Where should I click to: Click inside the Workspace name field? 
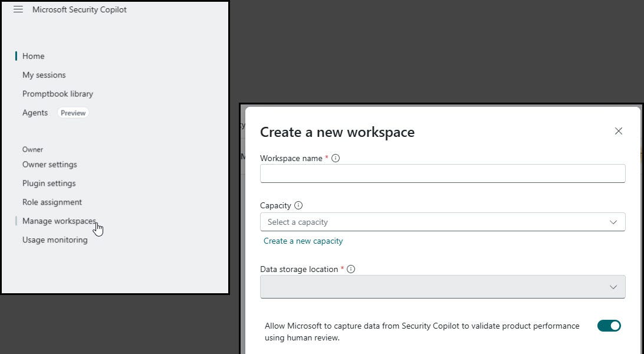tap(443, 173)
